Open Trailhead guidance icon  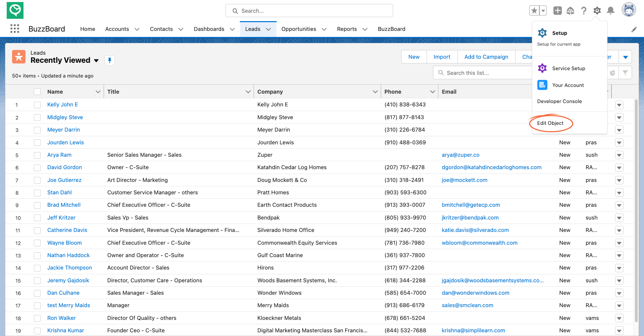point(571,11)
